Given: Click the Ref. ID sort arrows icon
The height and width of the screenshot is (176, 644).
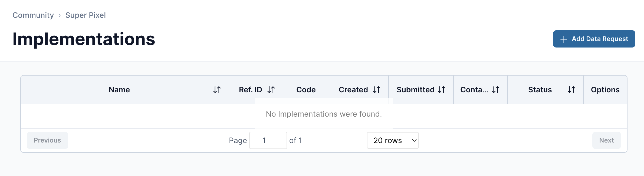Looking at the screenshot, I should pyautogui.click(x=271, y=90).
